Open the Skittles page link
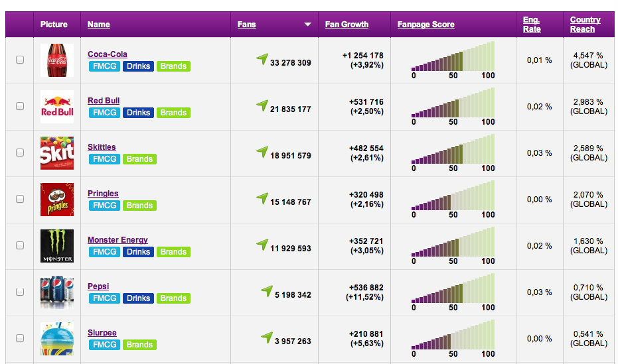This screenshot has height=364, width=618. pos(102,147)
